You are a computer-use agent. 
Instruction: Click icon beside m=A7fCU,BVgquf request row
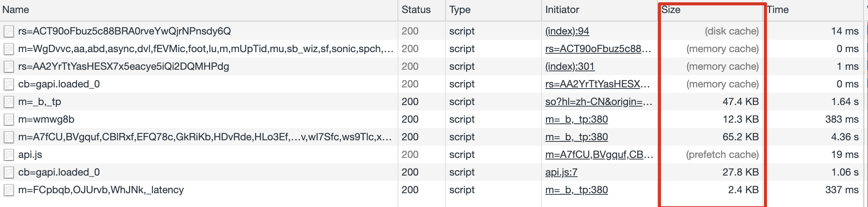pyautogui.click(x=9, y=137)
